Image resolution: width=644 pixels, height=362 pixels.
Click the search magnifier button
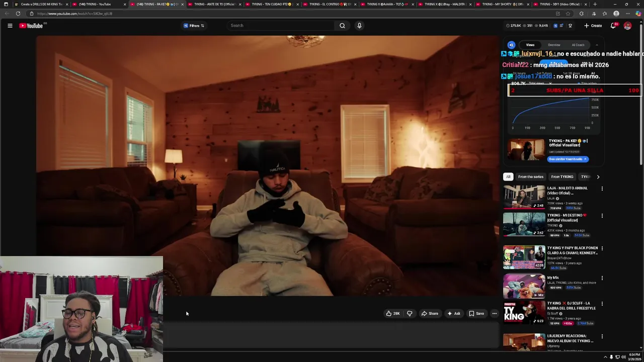tap(342, 26)
